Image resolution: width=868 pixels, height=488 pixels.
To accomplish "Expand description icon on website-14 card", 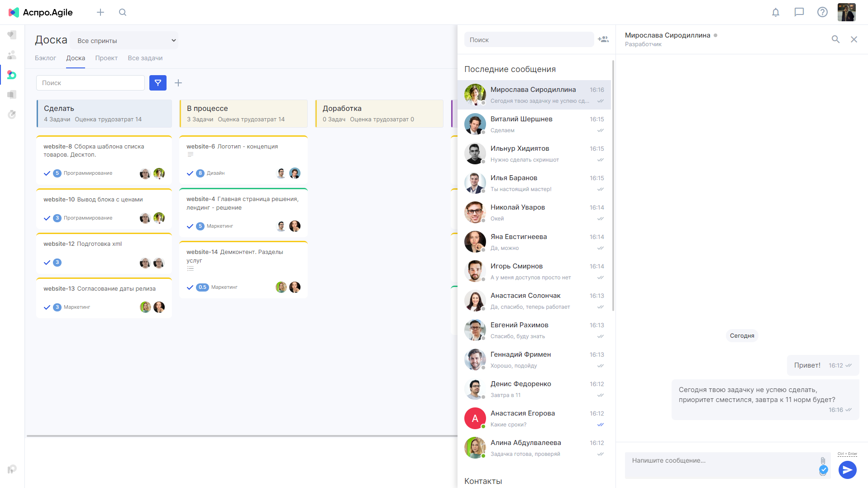I will [191, 269].
